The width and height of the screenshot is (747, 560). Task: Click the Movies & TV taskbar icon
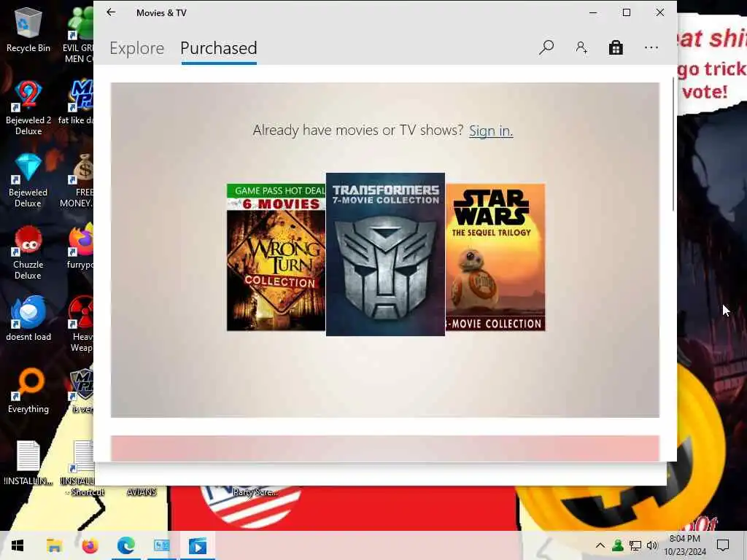(198, 545)
